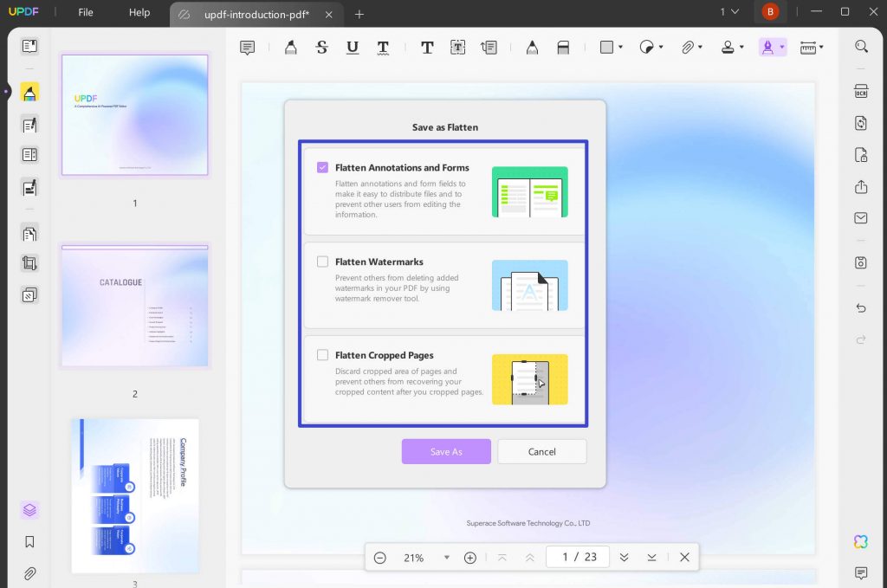Viewport: 887px width, 588px height.
Task: Choose the Strikethrough annotation tool
Action: pyautogui.click(x=321, y=47)
